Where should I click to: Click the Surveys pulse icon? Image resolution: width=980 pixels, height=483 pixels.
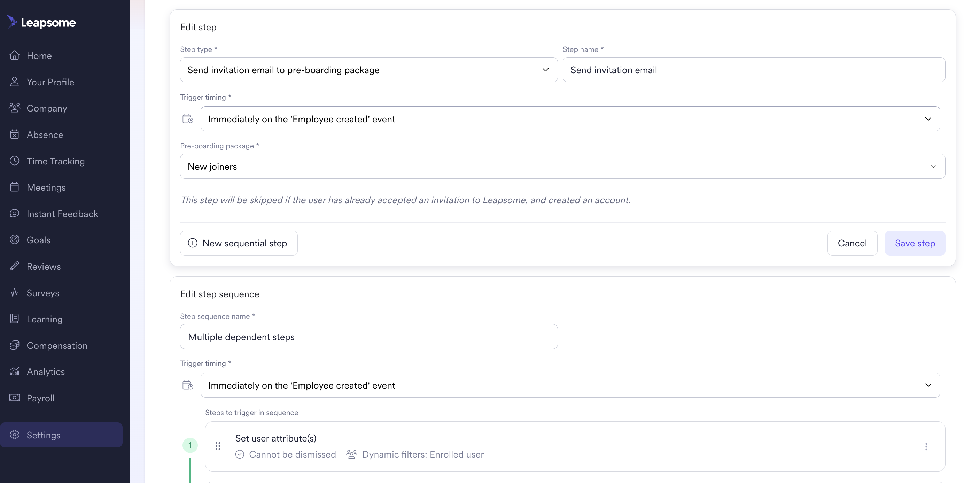15,292
